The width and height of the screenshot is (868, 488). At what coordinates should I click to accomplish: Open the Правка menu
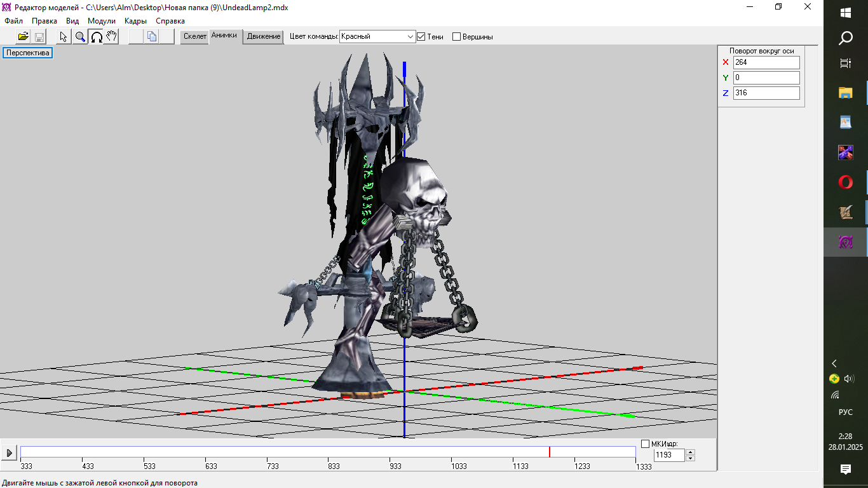44,21
